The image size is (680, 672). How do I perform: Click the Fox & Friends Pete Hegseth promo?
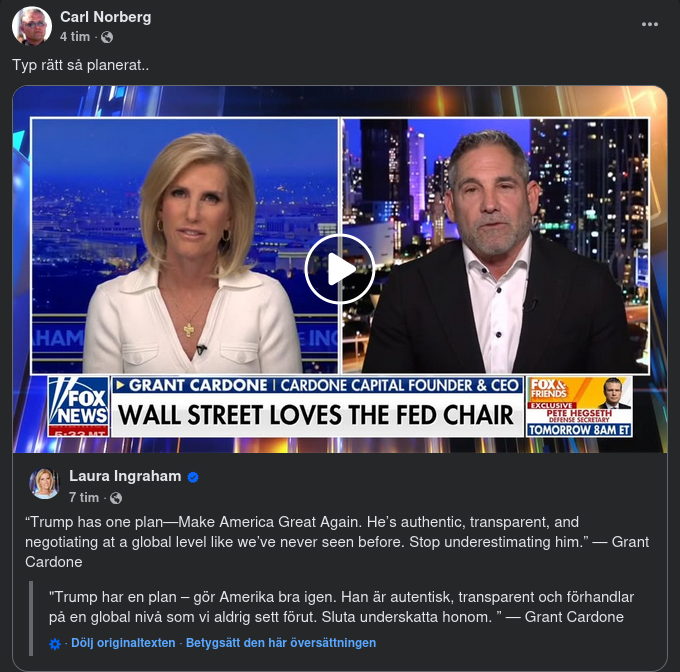[x=579, y=407]
